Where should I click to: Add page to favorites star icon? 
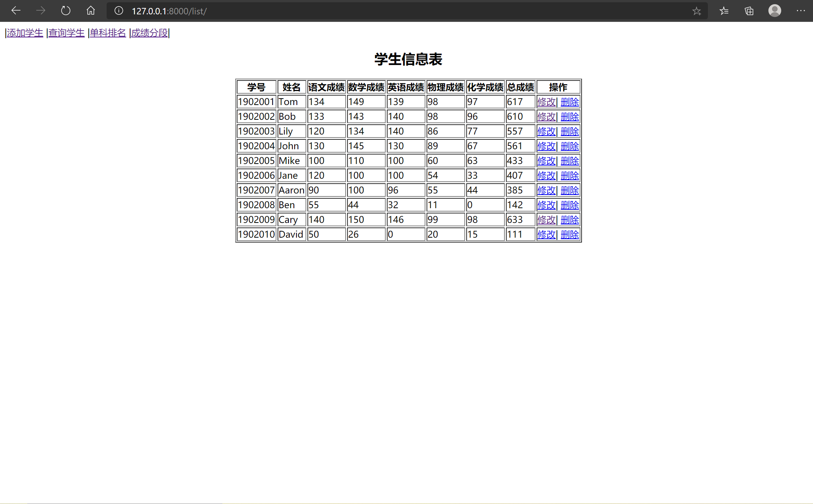(x=697, y=11)
